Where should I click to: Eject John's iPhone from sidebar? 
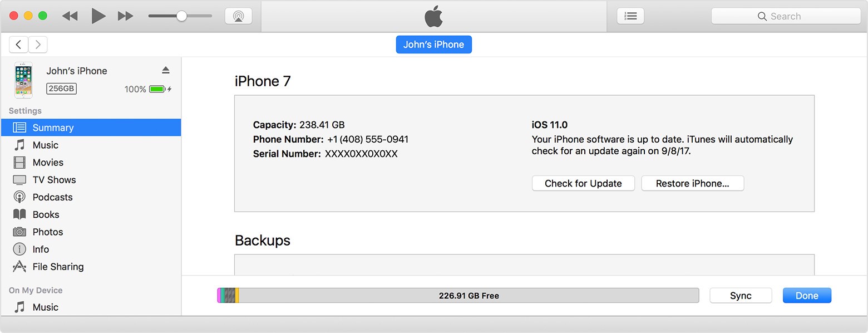click(165, 70)
